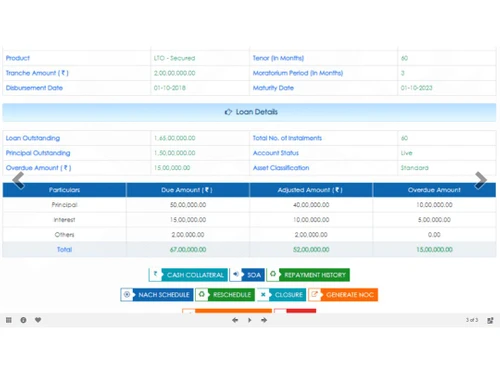Viewport: 500px width, 375px height.
Task: Click the rupee icon on Cash Collateral
Action: pyautogui.click(x=155, y=274)
